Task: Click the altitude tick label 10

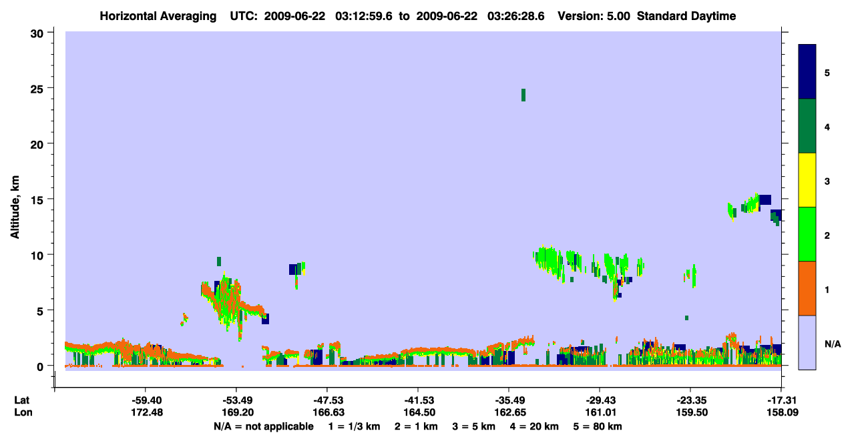Action: pyautogui.click(x=39, y=255)
